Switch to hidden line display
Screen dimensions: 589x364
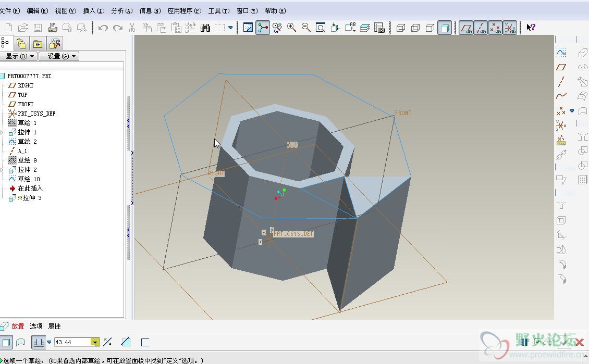pos(415,28)
